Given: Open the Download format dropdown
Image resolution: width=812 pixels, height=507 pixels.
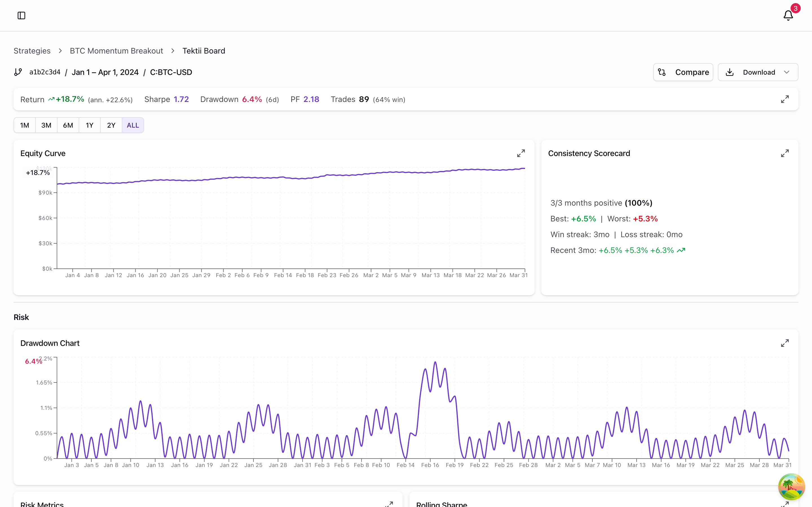Looking at the screenshot, I should click(787, 72).
